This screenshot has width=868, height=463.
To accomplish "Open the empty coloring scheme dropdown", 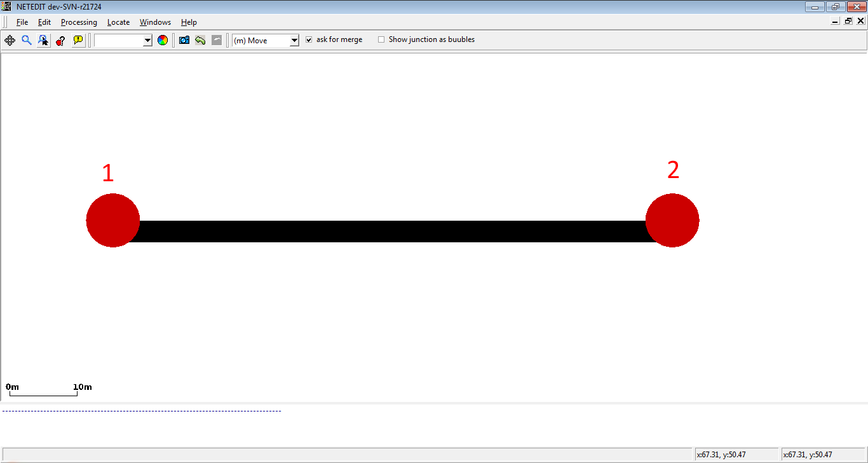I will tap(123, 41).
